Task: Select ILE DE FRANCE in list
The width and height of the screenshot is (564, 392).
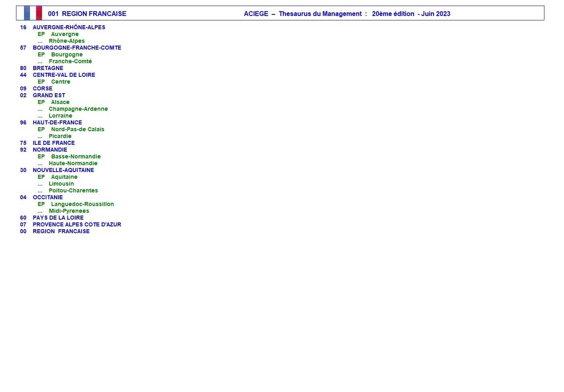Action: pos(54,143)
